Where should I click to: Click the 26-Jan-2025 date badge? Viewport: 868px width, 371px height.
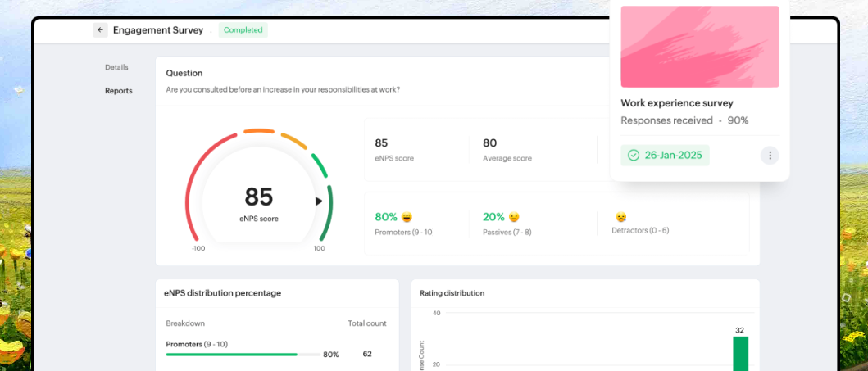point(665,156)
